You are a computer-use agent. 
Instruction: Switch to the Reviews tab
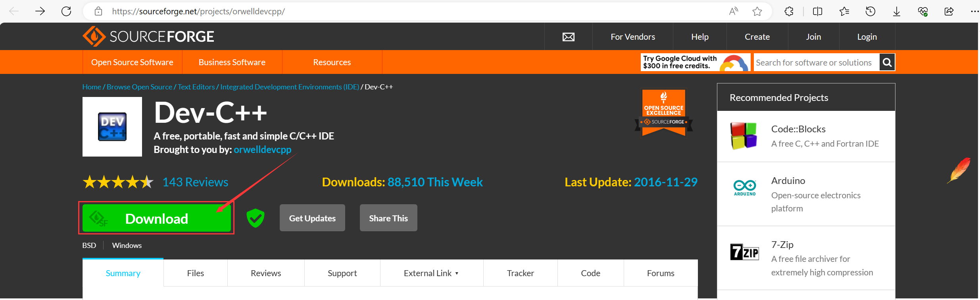pos(266,273)
